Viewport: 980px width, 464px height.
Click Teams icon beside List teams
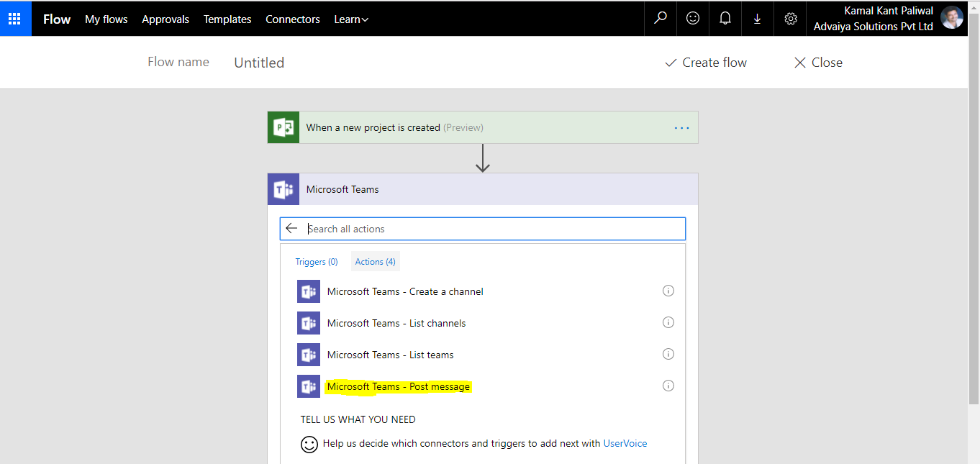coord(309,355)
